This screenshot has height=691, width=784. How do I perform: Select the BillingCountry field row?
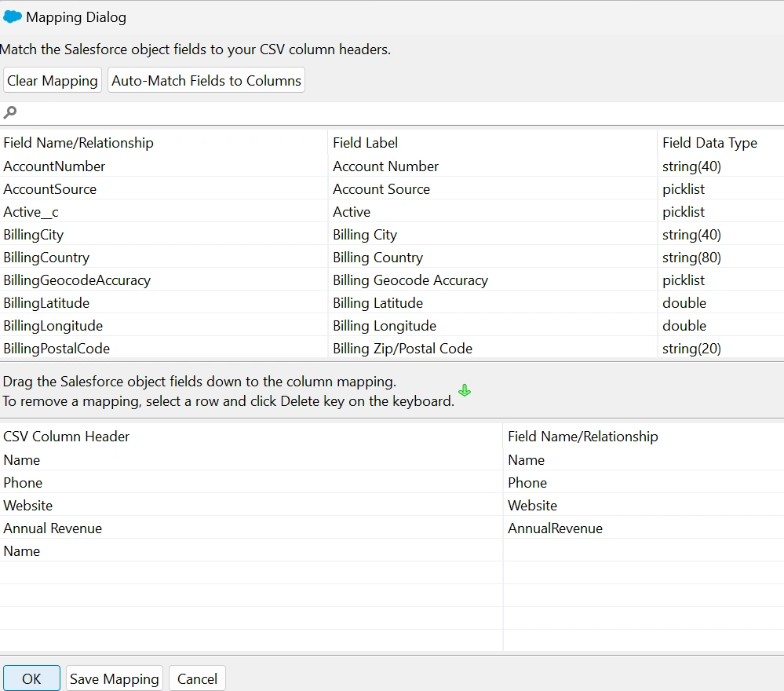click(46, 258)
